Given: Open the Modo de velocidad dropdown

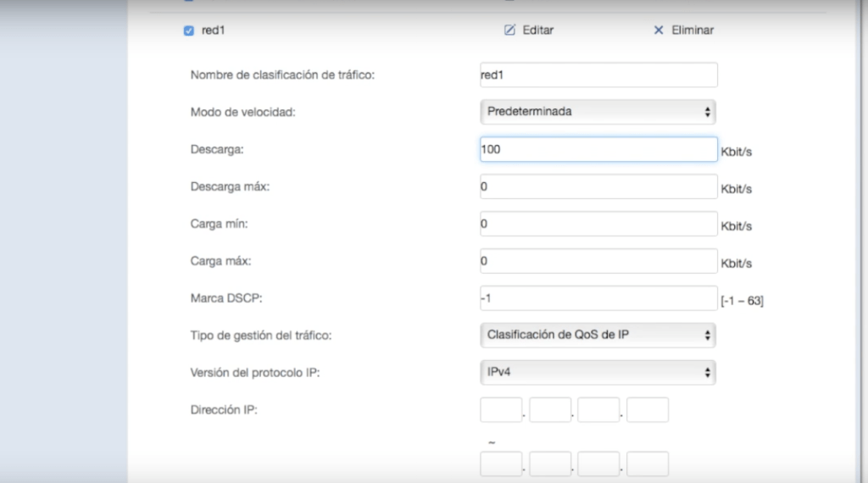Looking at the screenshot, I should (598, 112).
